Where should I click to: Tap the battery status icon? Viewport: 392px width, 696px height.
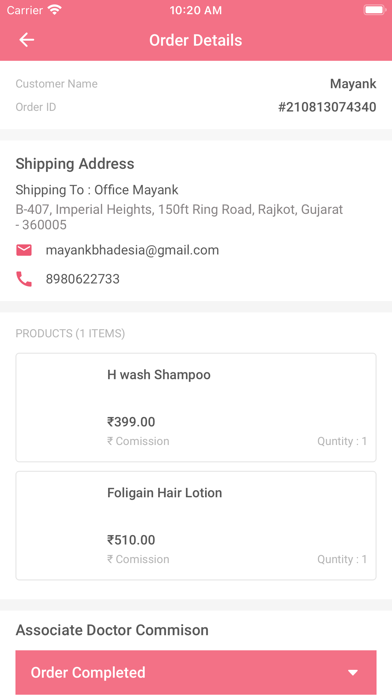[375, 10]
